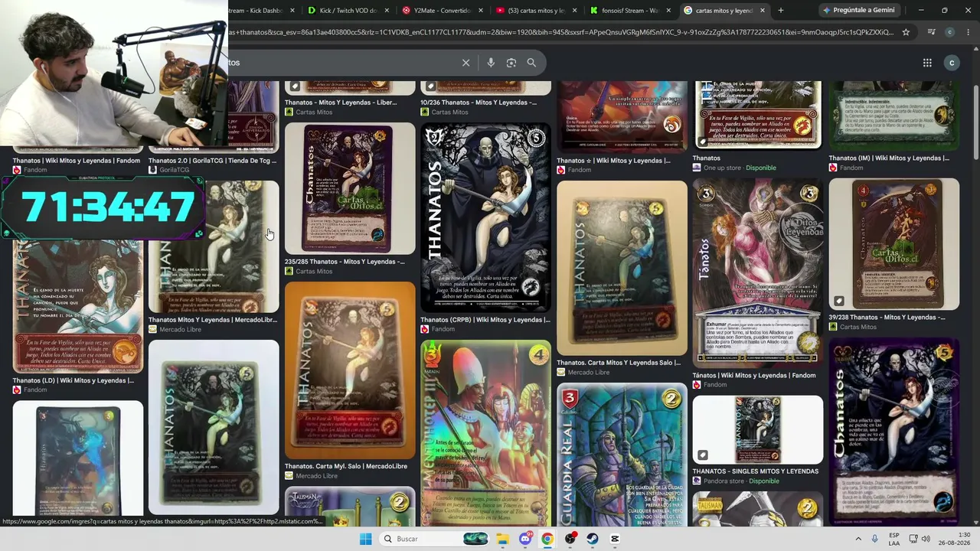Click 'One up store' source text
Viewport: 980px width, 551px height.
click(723, 168)
